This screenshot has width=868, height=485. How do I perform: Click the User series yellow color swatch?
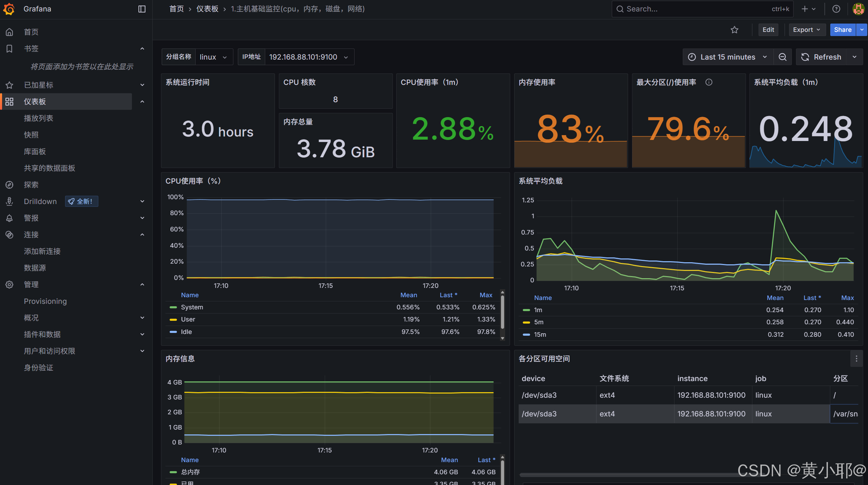pyautogui.click(x=173, y=319)
